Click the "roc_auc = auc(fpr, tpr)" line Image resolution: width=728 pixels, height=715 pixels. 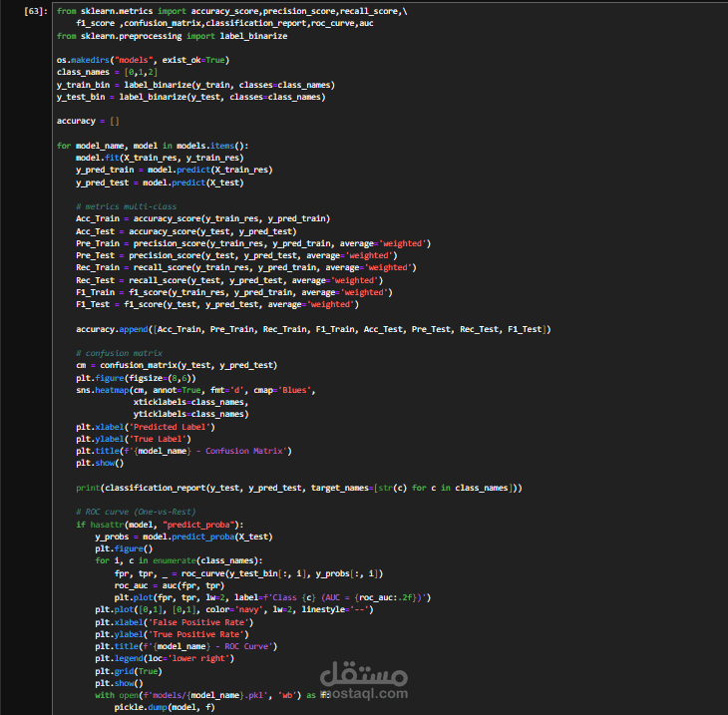coord(169,585)
